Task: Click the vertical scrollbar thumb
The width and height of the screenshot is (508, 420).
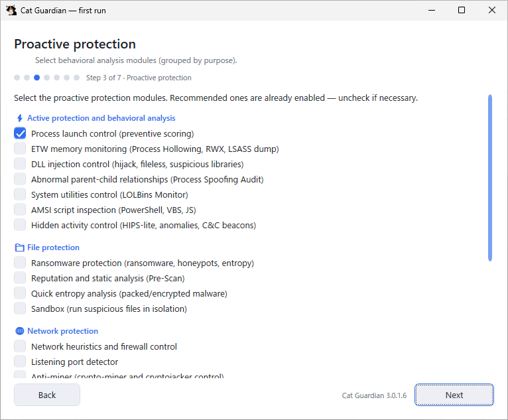Action: click(490, 178)
